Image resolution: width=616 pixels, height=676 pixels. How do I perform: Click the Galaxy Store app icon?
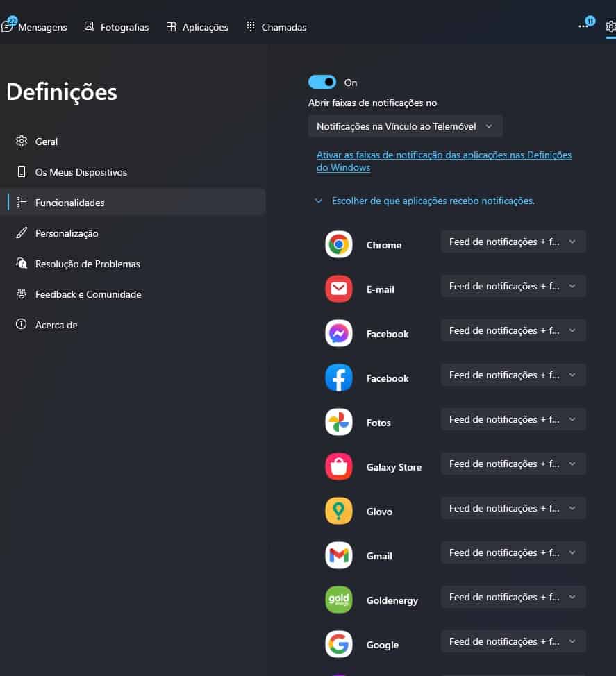click(339, 466)
